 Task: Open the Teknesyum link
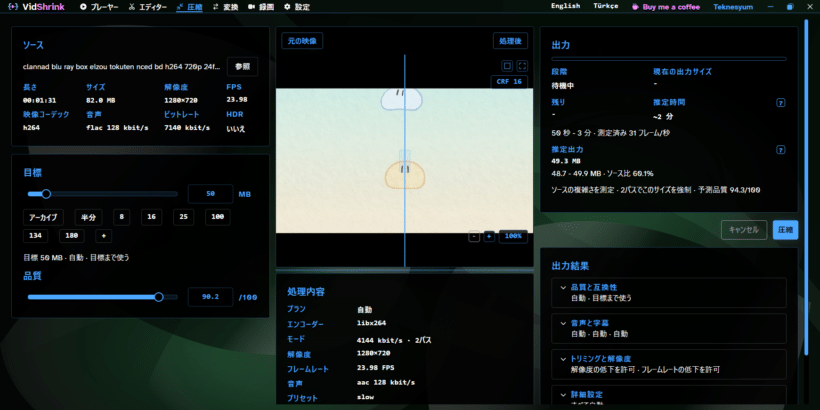(733, 7)
